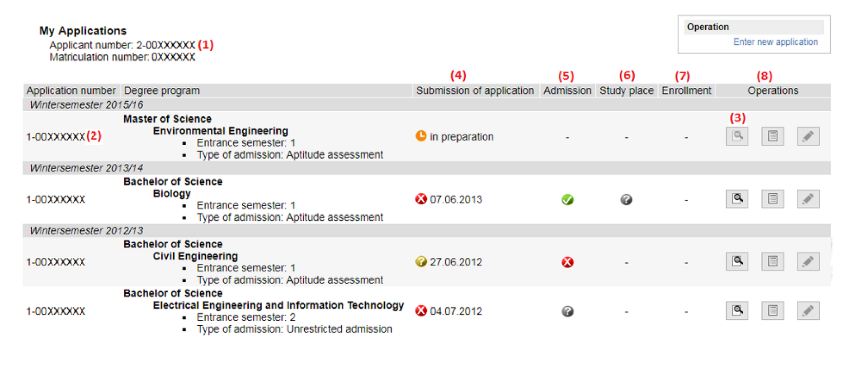This screenshot has height=370, width=868.
Task: View details of the Environmental Engineering application
Action: 737,136
